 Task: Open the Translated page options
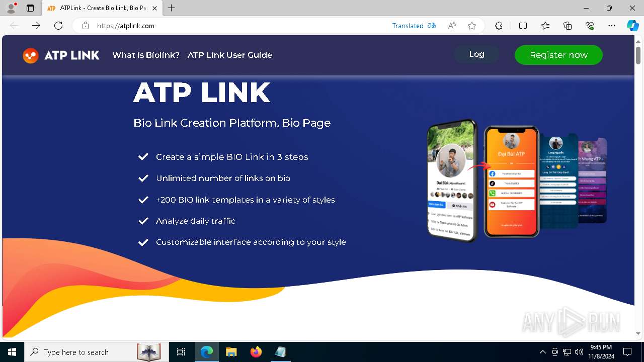414,26
